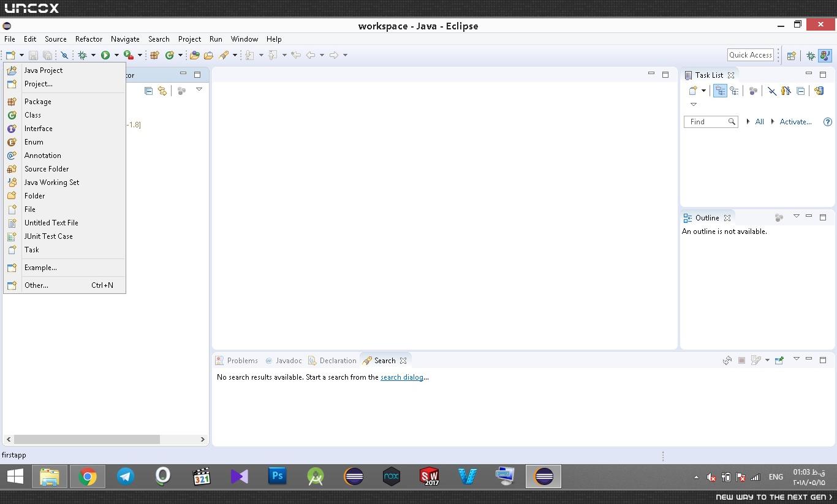
Task: Click the Activate... link in Task List
Action: [x=795, y=122]
